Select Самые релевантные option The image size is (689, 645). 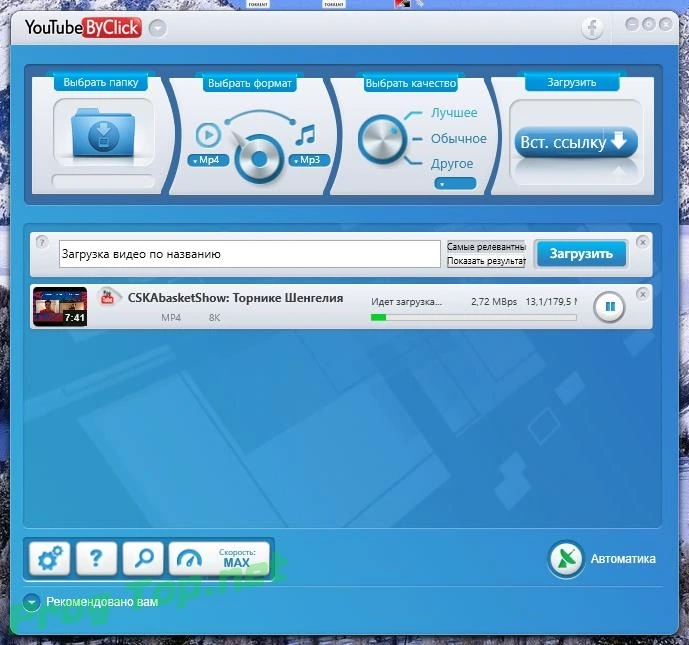pyautogui.click(x=486, y=247)
